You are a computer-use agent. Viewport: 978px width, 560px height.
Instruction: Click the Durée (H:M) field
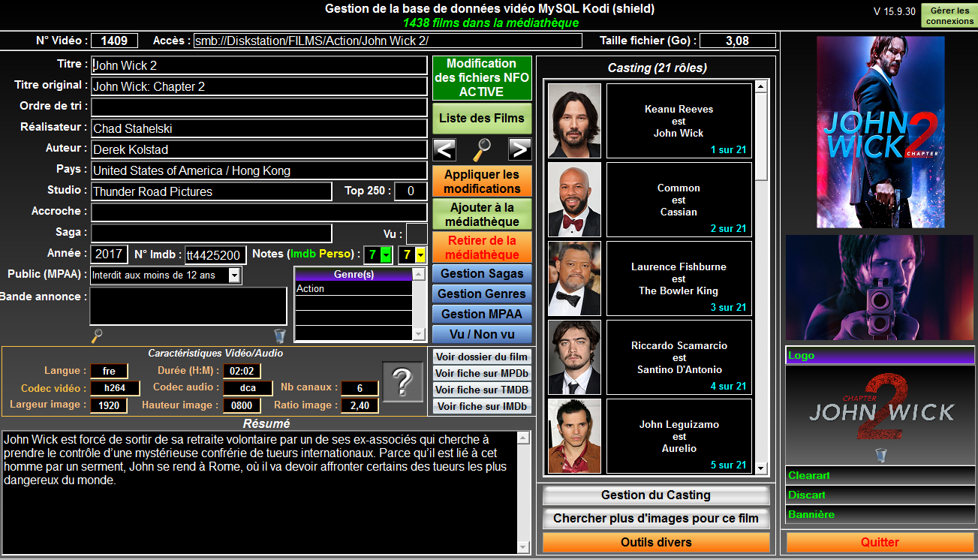242,371
